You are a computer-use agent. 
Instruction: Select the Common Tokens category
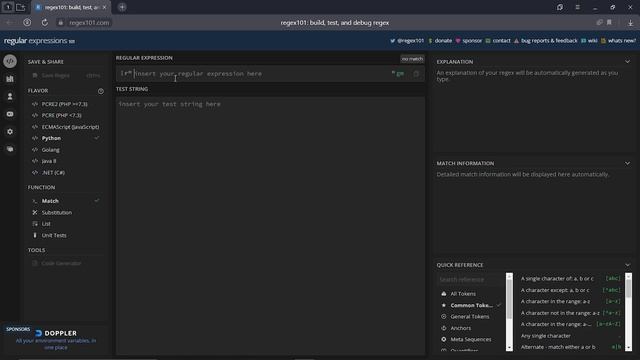[x=471, y=305]
